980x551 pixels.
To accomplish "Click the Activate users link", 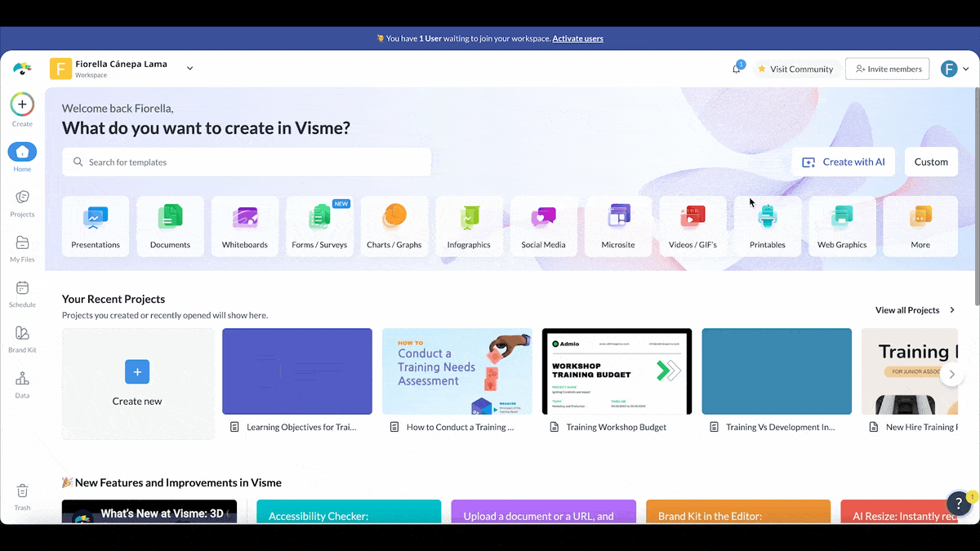I will tap(577, 38).
